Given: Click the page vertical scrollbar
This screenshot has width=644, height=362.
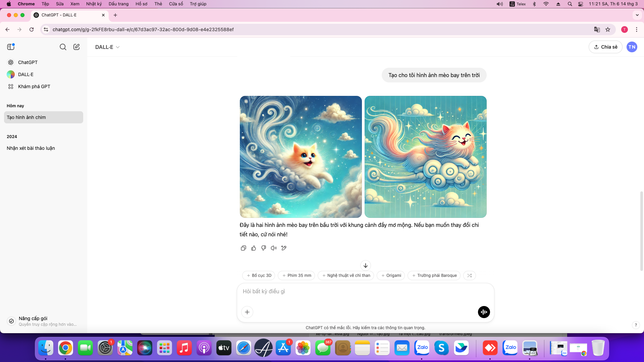Looking at the screenshot, I should 641,231.
